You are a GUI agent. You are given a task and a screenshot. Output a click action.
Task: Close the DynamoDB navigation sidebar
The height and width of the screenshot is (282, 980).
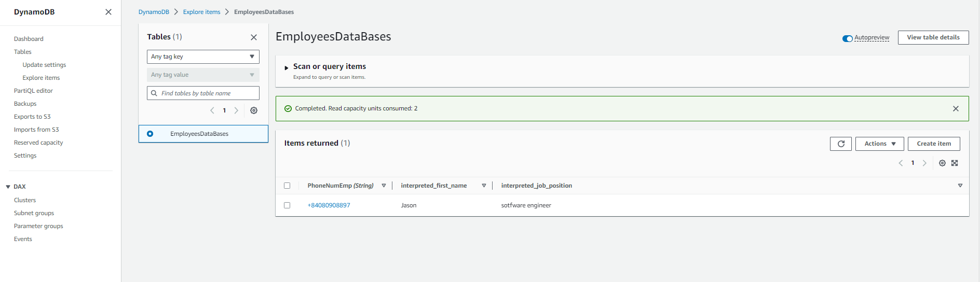(108, 12)
